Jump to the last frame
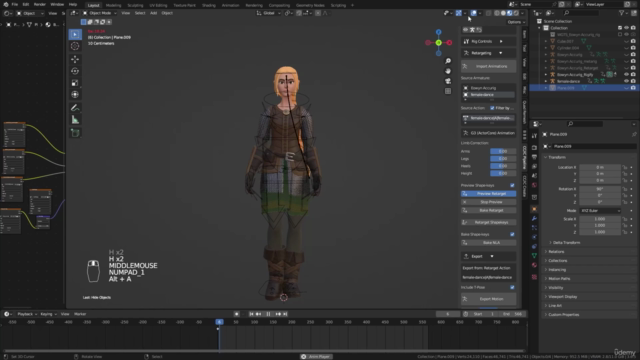Screen dimensions: 640x360 coord(285,314)
